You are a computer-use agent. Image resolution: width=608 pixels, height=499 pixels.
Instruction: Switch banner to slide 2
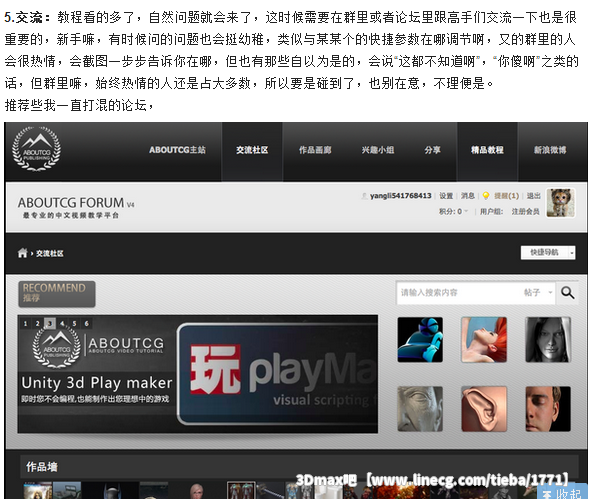coord(37,323)
